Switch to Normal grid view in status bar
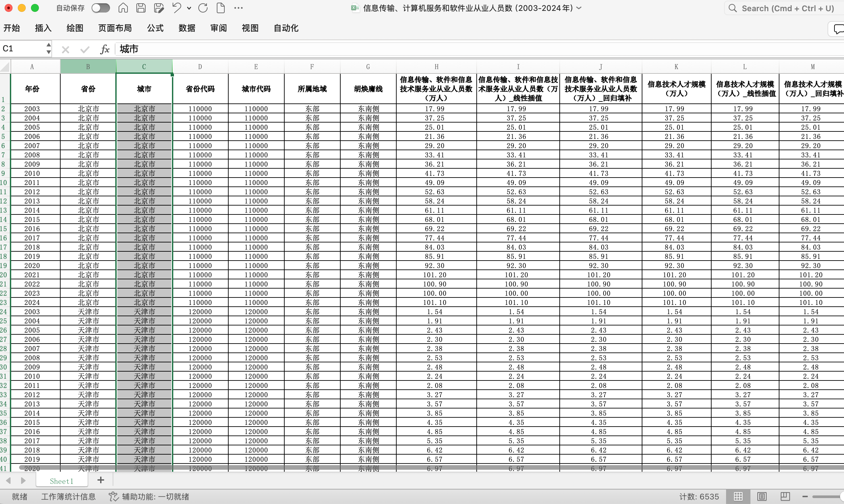The height and width of the screenshot is (504, 844). point(738,496)
